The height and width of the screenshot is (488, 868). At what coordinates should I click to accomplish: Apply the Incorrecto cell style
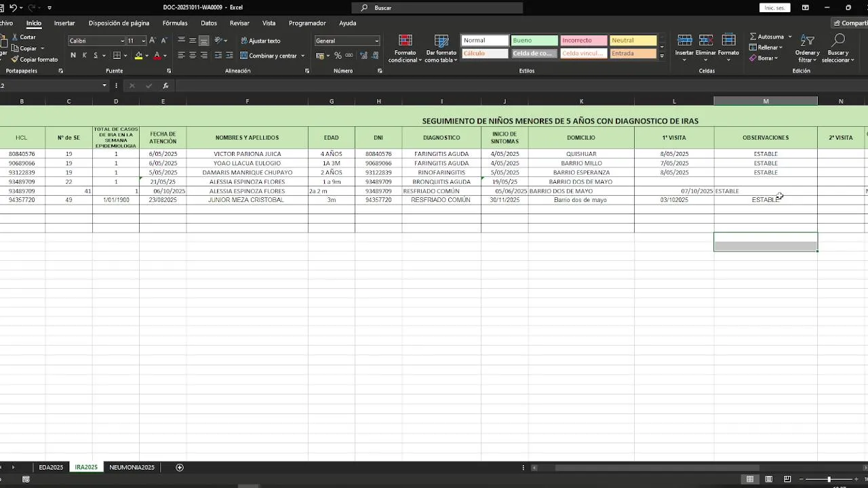583,41
